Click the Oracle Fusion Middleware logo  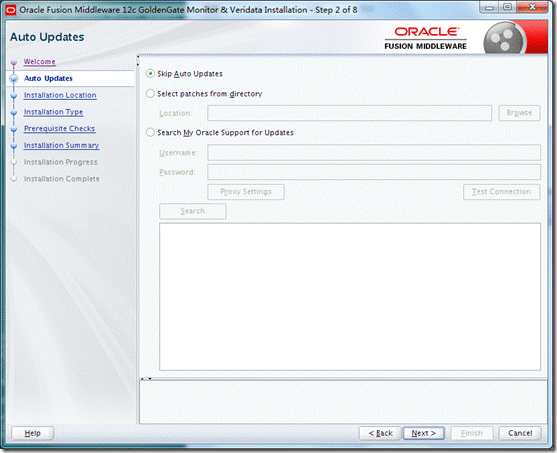[426, 38]
